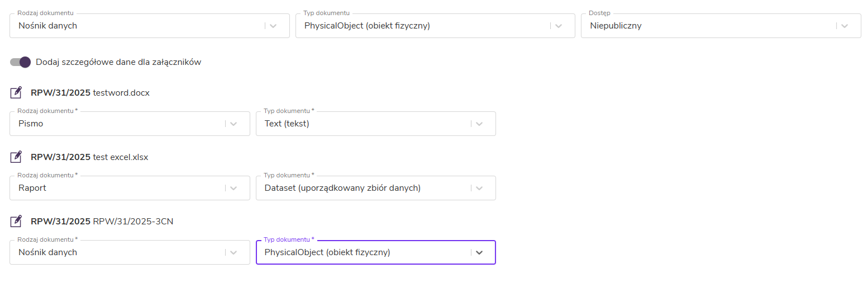Open the Dostęp 'Niepubliczny' dropdown
868x282 pixels.
[844, 26]
